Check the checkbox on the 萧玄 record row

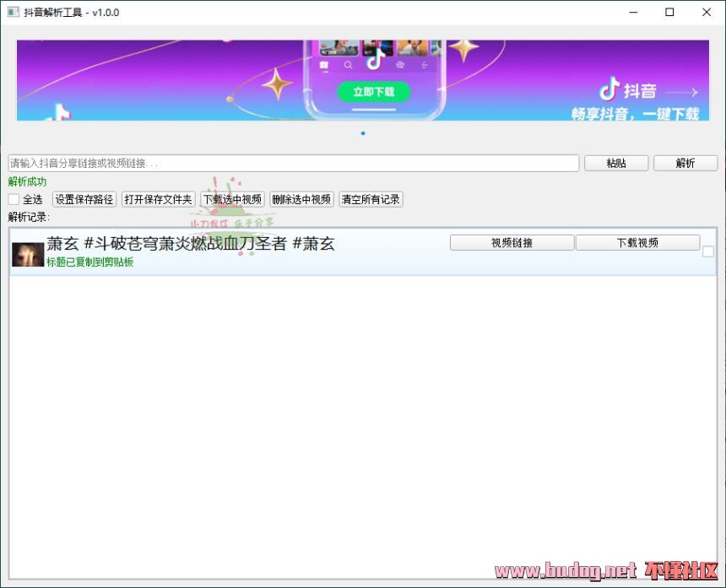[708, 251]
